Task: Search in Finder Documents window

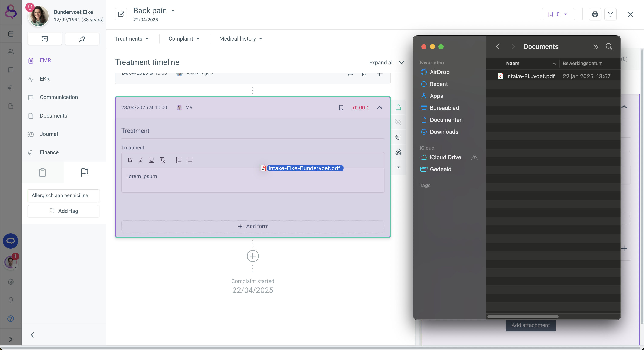Action: (x=609, y=46)
